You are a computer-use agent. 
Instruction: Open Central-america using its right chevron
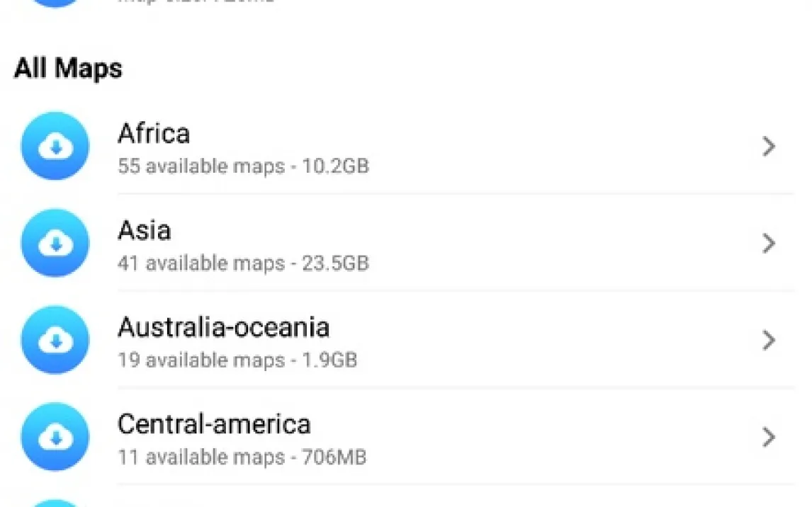[769, 438]
